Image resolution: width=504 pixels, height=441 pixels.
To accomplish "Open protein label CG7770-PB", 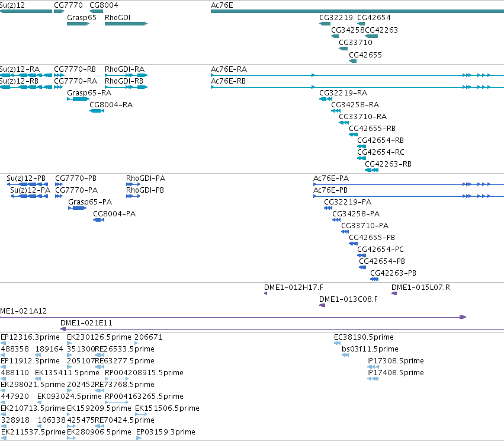I will (x=76, y=178).
